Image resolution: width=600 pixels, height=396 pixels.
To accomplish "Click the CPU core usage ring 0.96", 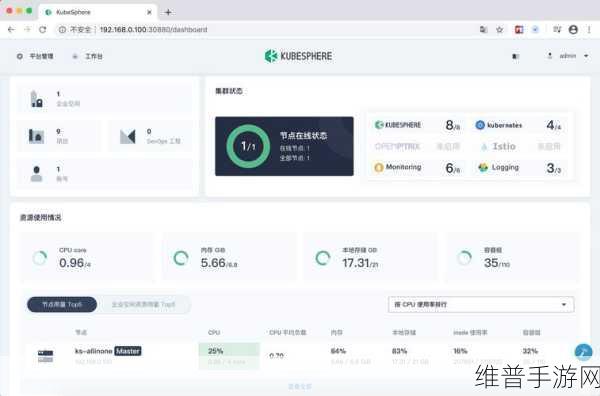I will click(x=40, y=258).
